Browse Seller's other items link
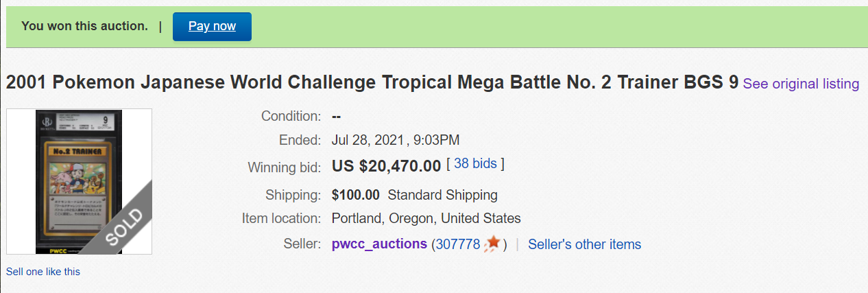Screen dimensions: 868x293 (x=584, y=244)
